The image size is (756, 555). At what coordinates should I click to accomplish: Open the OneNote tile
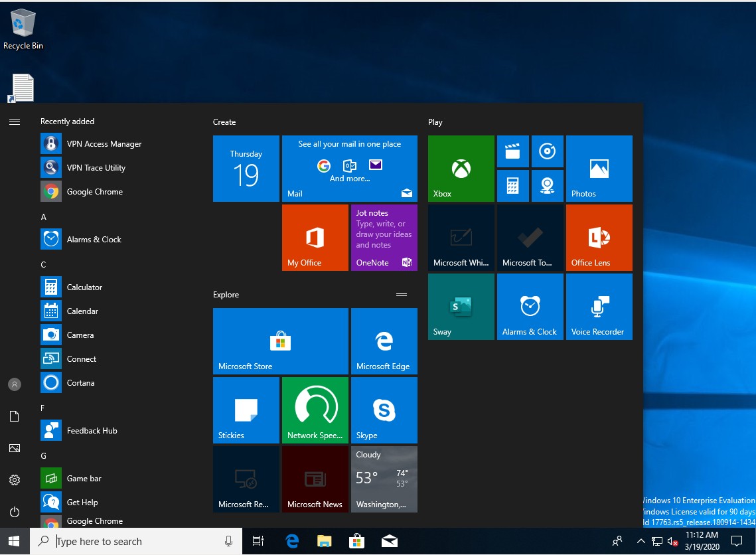coord(384,237)
